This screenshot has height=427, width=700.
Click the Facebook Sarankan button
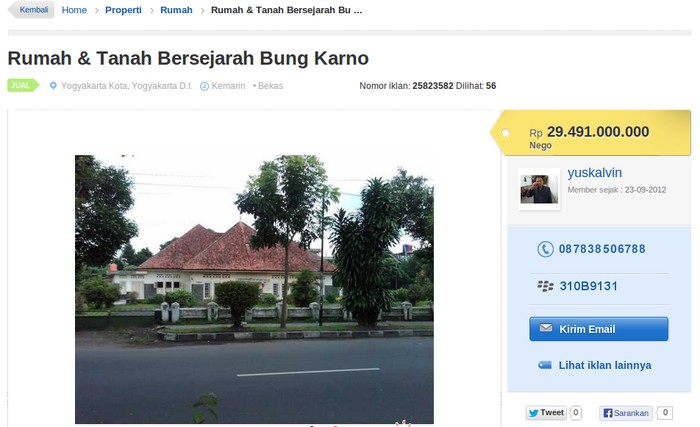(x=626, y=413)
